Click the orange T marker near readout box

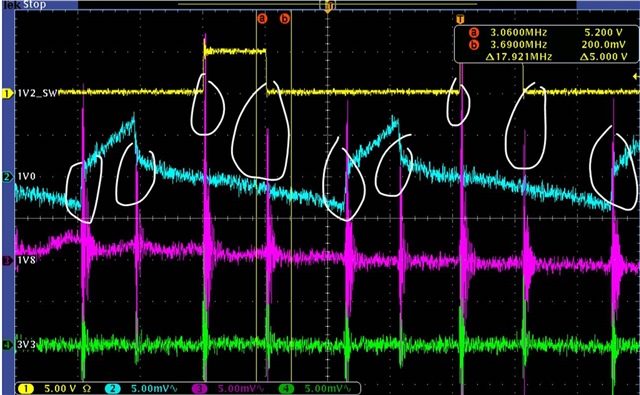click(460, 19)
